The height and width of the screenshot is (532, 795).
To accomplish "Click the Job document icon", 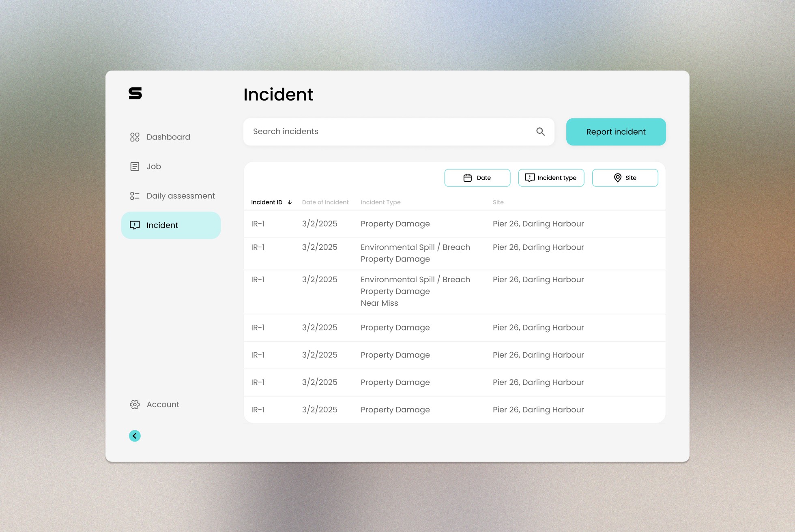I will point(135,167).
